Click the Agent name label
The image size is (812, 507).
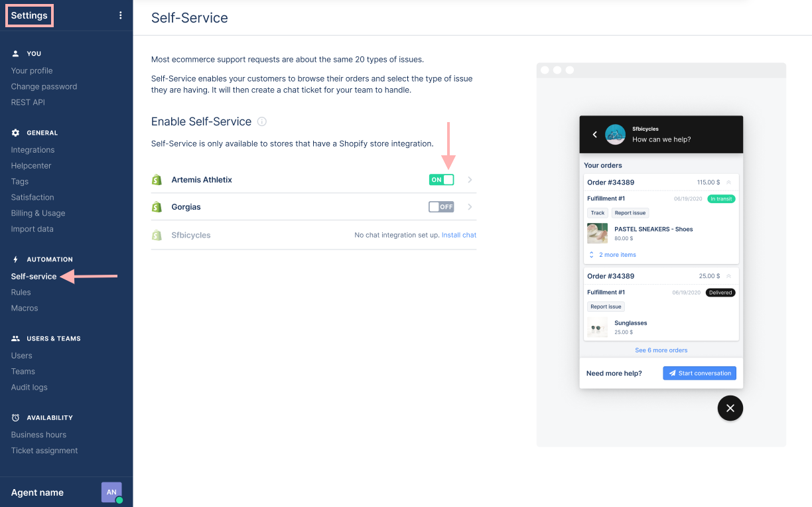pos(37,492)
